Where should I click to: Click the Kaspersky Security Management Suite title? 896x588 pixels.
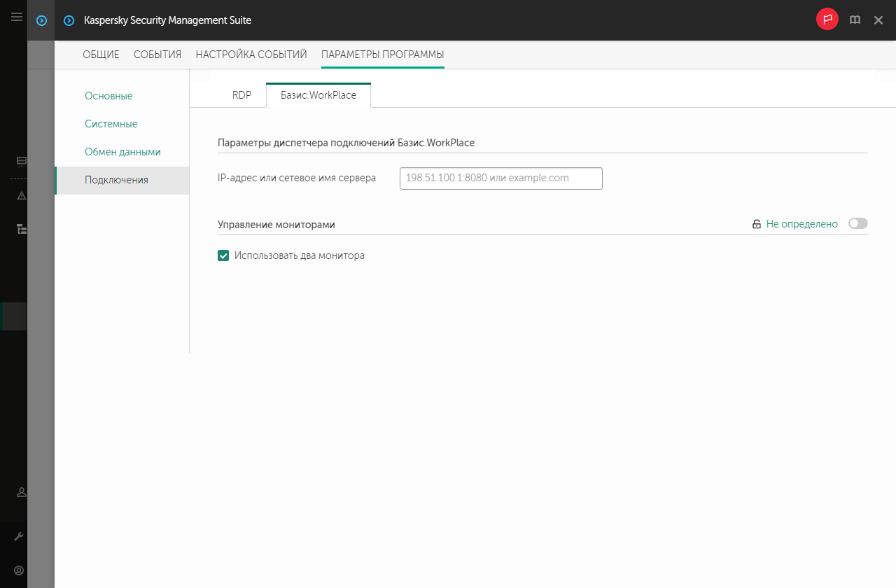pos(167,20)
